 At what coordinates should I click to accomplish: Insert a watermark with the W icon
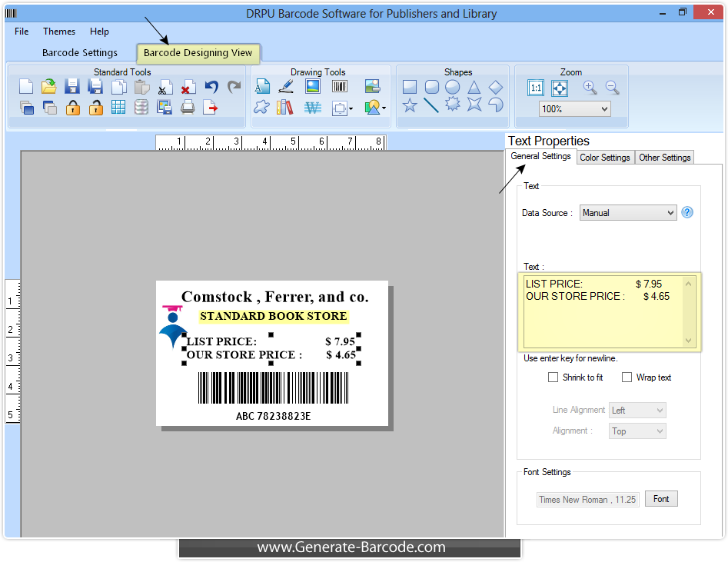coord(312,108)
